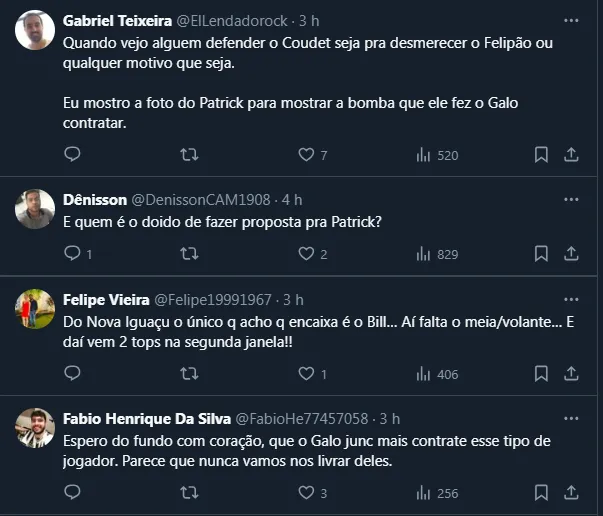Retweet Felipe Vieira's Nova Iguaçu tweet
603x516 pixels.
(x=188, y=373)
